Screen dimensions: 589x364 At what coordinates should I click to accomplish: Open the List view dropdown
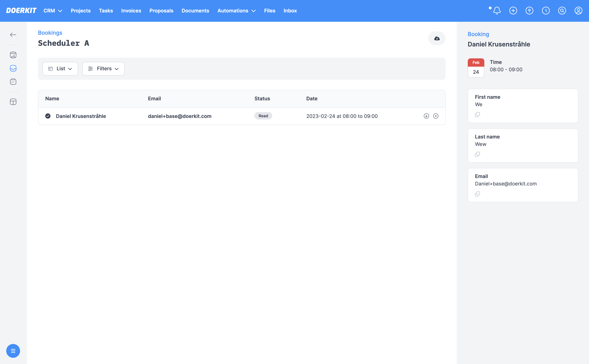pos(60,69)
